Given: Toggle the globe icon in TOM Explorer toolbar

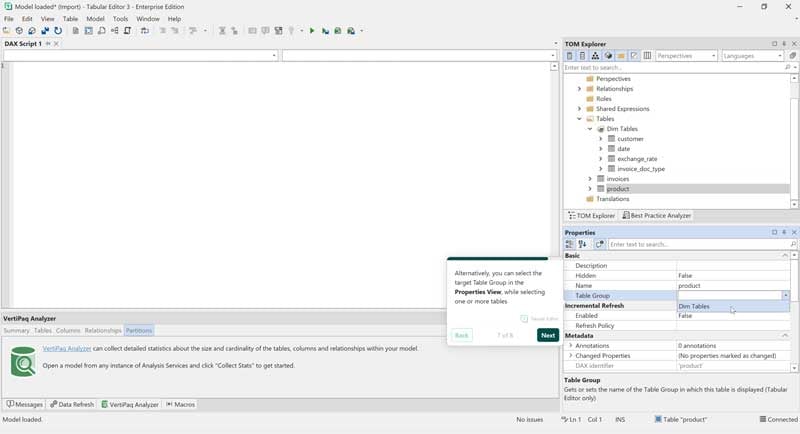Looking at the screenshot, I should point(608,56).
